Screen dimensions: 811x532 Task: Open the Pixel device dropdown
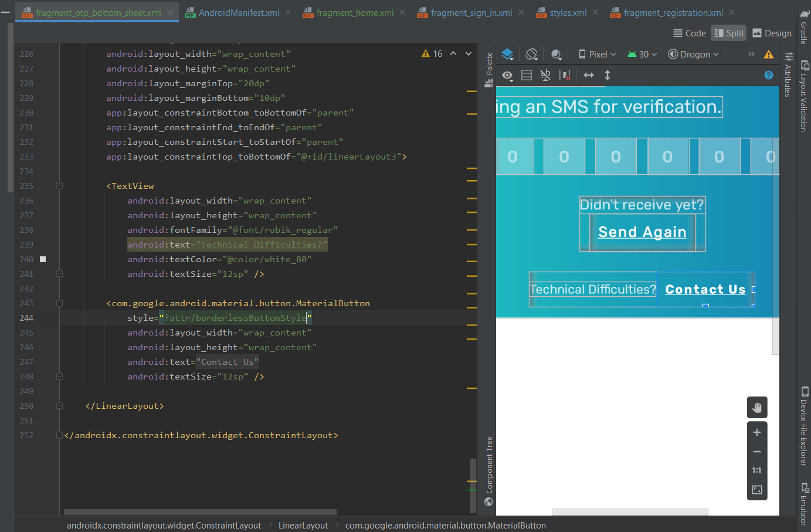click(596, 54)
